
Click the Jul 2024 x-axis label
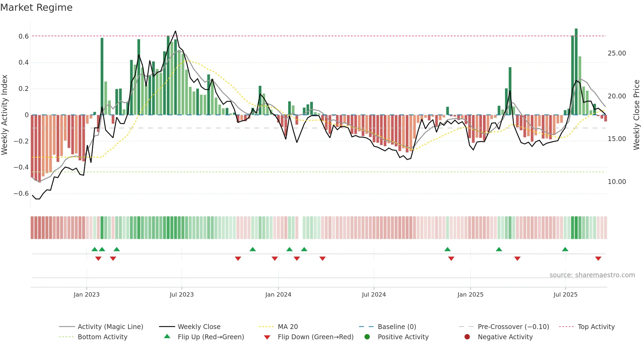pos(374,294)
